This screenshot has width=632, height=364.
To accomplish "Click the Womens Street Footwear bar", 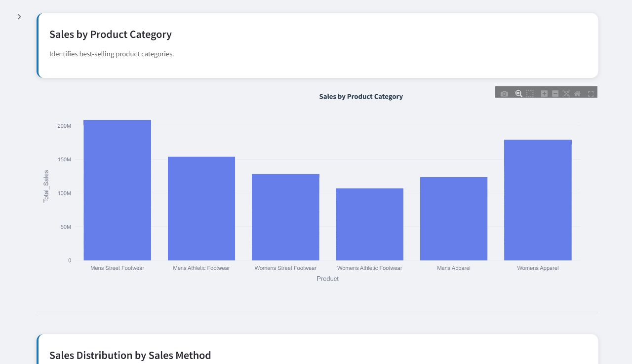I will 285,217.
